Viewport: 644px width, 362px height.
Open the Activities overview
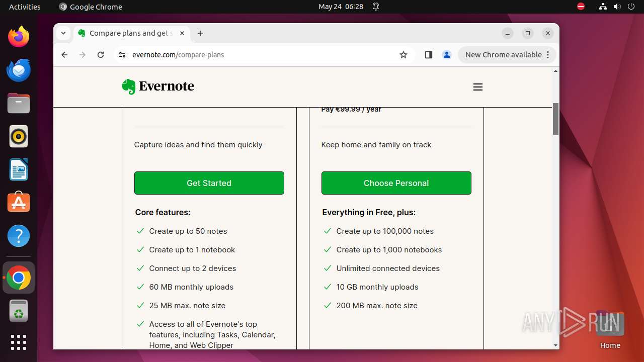(25, 7)
